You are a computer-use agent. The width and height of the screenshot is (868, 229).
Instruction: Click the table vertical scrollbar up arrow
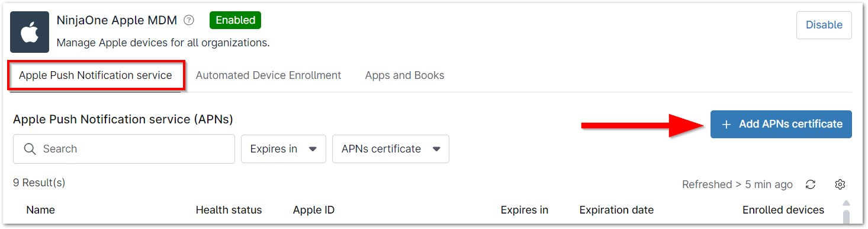846,203
